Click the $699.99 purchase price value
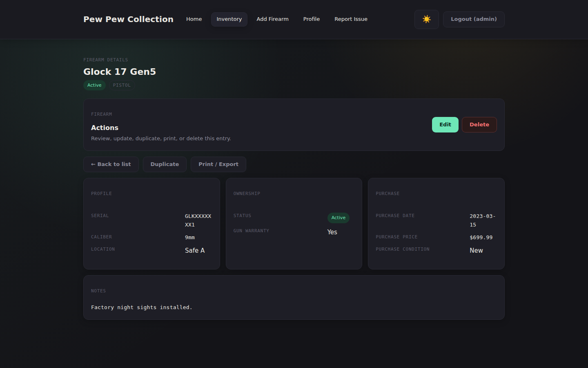Screen dimensions: 588x368 coord(481,238)
